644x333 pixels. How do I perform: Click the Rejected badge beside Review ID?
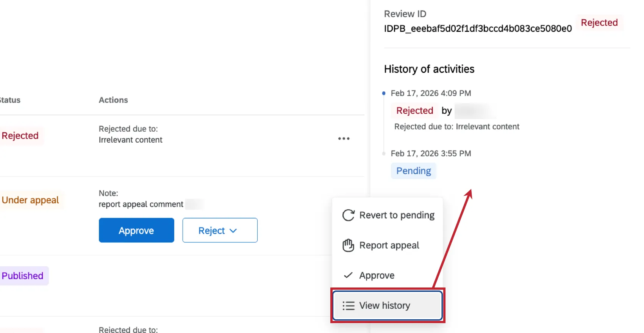599,23
